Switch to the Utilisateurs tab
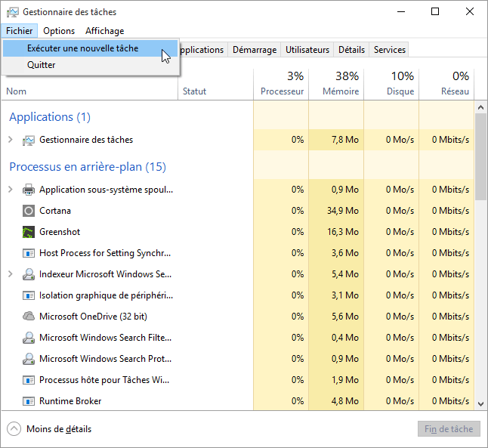The height and width of the screenshot is (448, 488). pyautogui.click(x=307, y=50)
